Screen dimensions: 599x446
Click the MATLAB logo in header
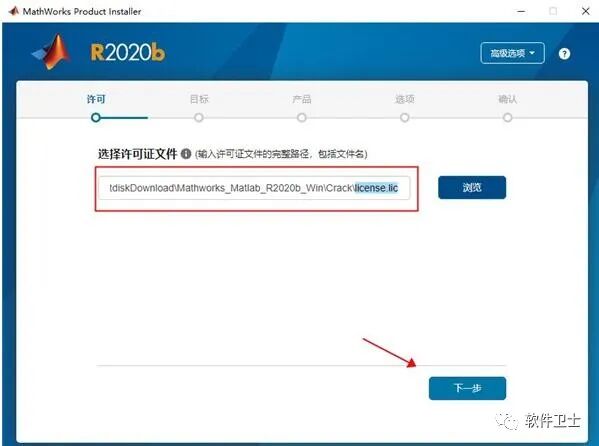tap(52, 52)
